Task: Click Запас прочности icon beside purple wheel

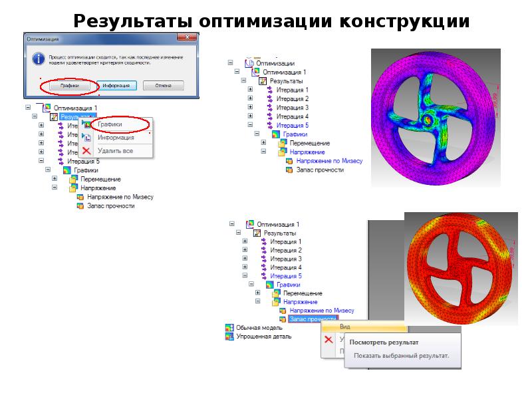Action: [289, 170]
